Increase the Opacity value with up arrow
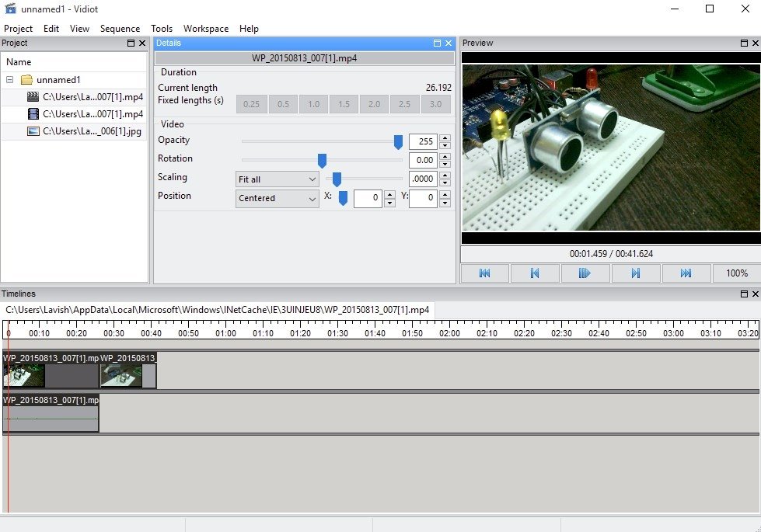 tap(445, 137)
